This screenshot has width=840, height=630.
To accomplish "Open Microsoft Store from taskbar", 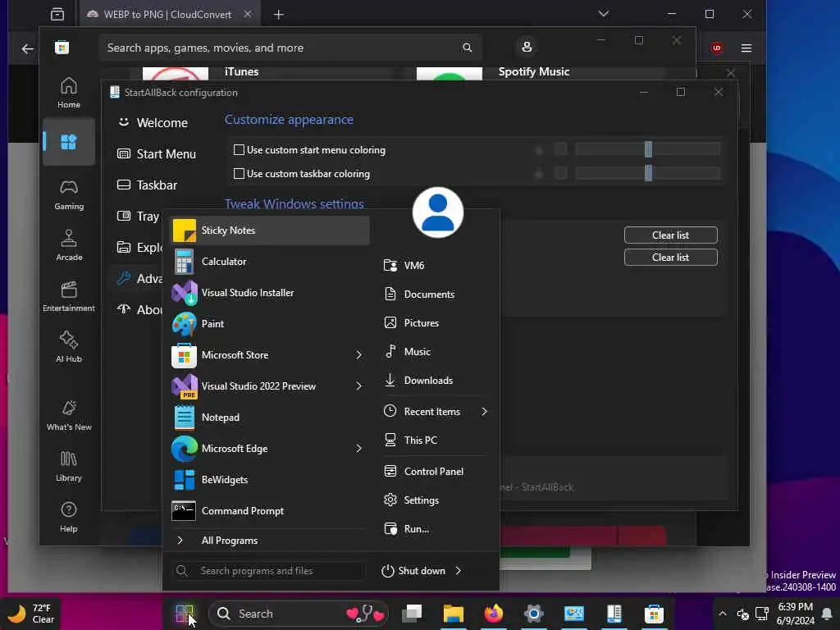I will (654, 614).
